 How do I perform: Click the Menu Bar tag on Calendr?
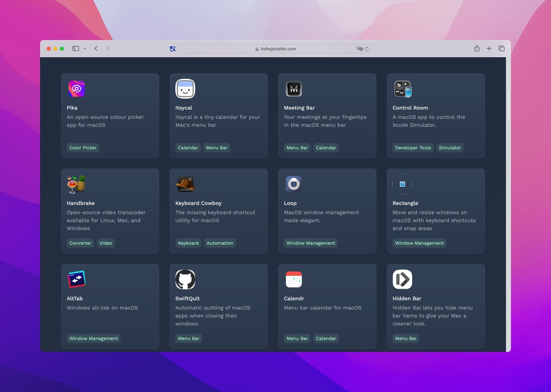[x=298, y=338]
